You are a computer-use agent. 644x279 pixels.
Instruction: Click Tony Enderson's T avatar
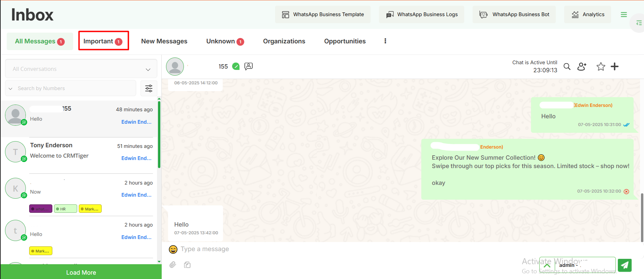pos(15,152)
